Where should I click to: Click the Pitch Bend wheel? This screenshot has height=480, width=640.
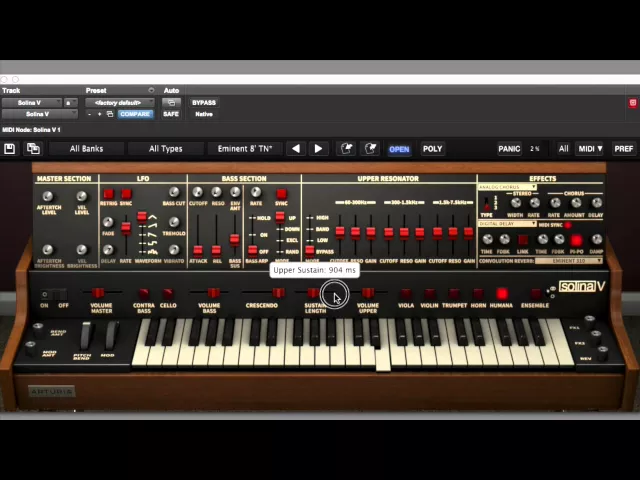86,336
